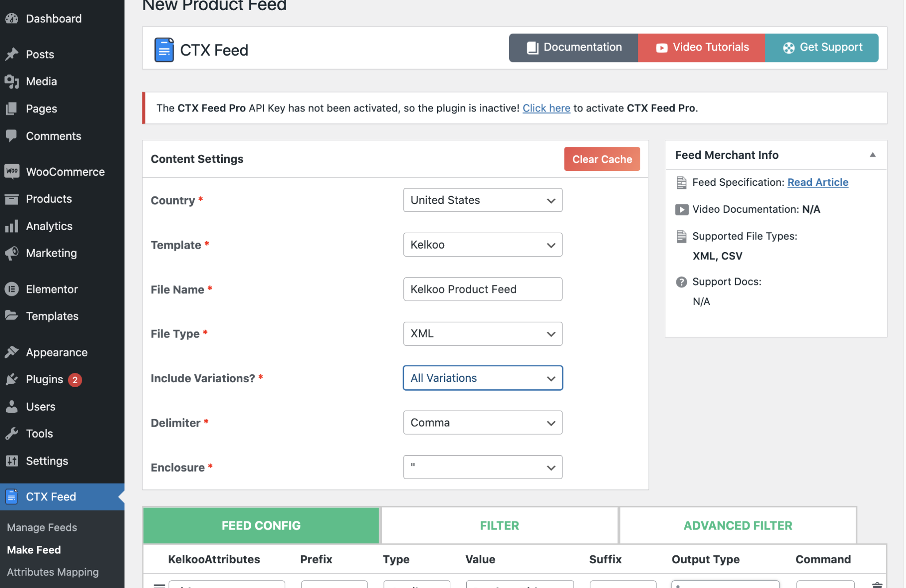Open the Products panel via its icon
906x588 pixels.
[12, 199]
